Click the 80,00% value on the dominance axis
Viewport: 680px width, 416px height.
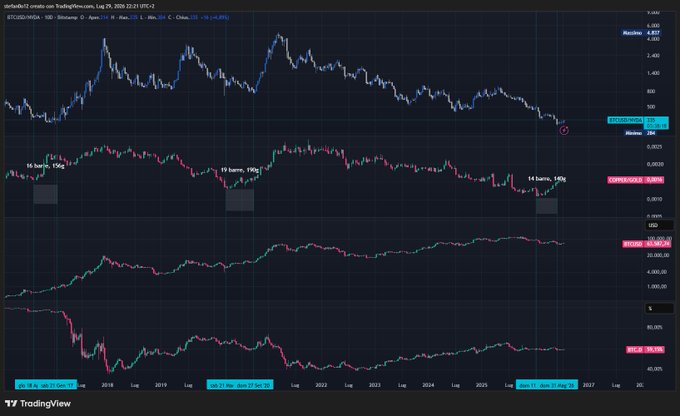coord(654,328)
